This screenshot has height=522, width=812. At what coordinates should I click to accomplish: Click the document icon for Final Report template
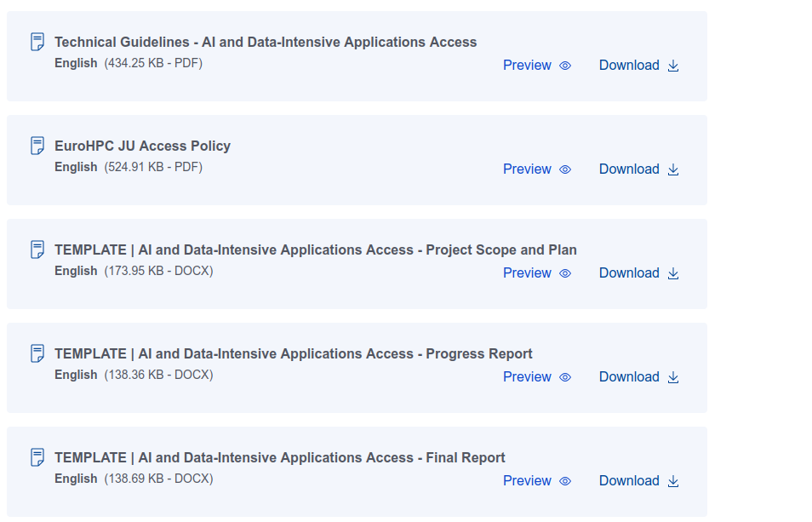37,457
